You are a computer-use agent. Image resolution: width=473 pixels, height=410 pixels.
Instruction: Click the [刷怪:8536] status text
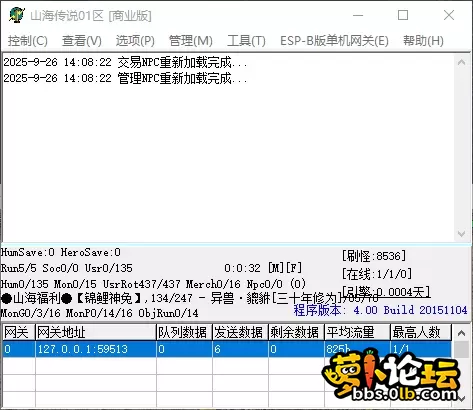tap(374, 256)
